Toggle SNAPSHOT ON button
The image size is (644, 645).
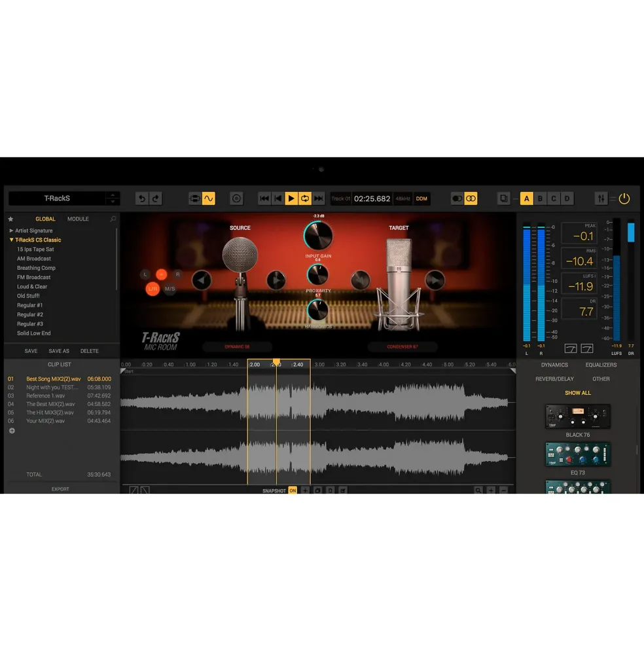[293, 490]
